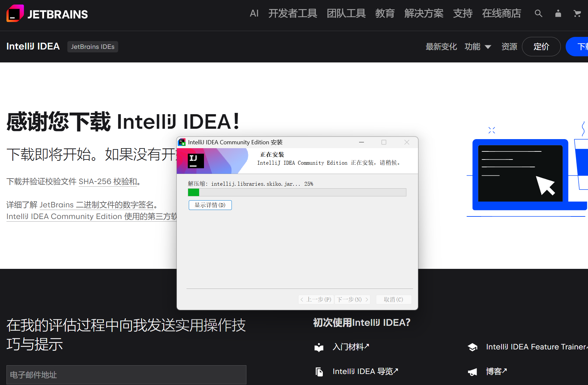The image size is (588, 385).
Task: Close the IntelliJ IDEA installer window
Action: tap(407, 142)
